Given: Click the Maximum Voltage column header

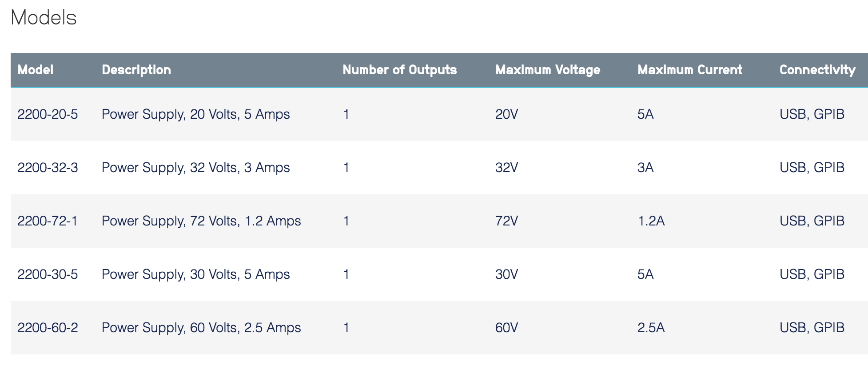Looking at the screenshot, I should pos(548,70).
